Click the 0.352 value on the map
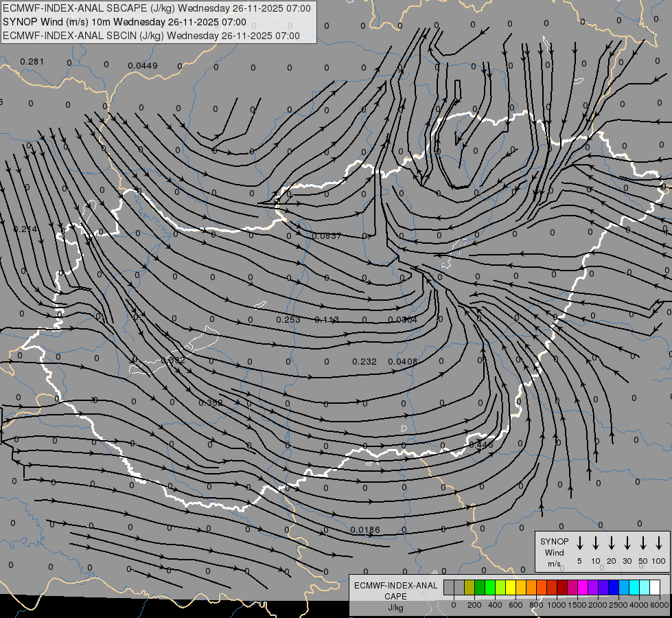This screenshot has height=618, width=672. pyautogui.click(x=211, y=402)
